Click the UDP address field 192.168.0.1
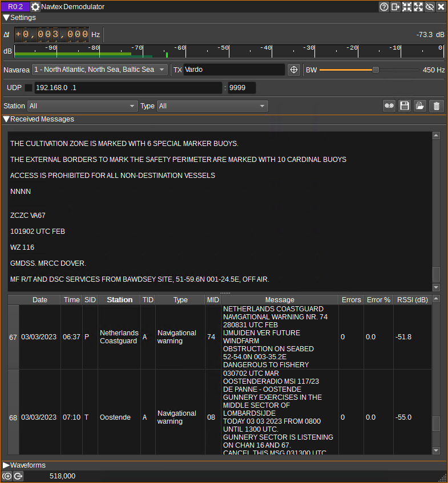This screenshot has height=483, width=448. coord(128,88)
